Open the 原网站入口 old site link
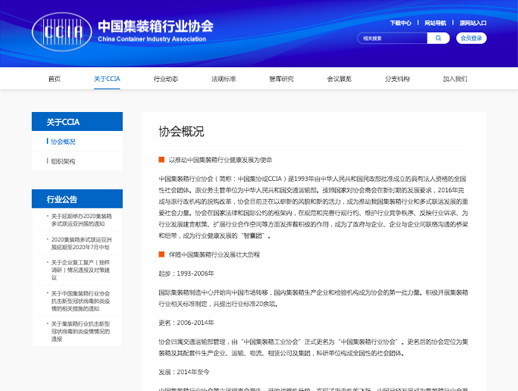518x391 pixels. click(x=473, y=23)
